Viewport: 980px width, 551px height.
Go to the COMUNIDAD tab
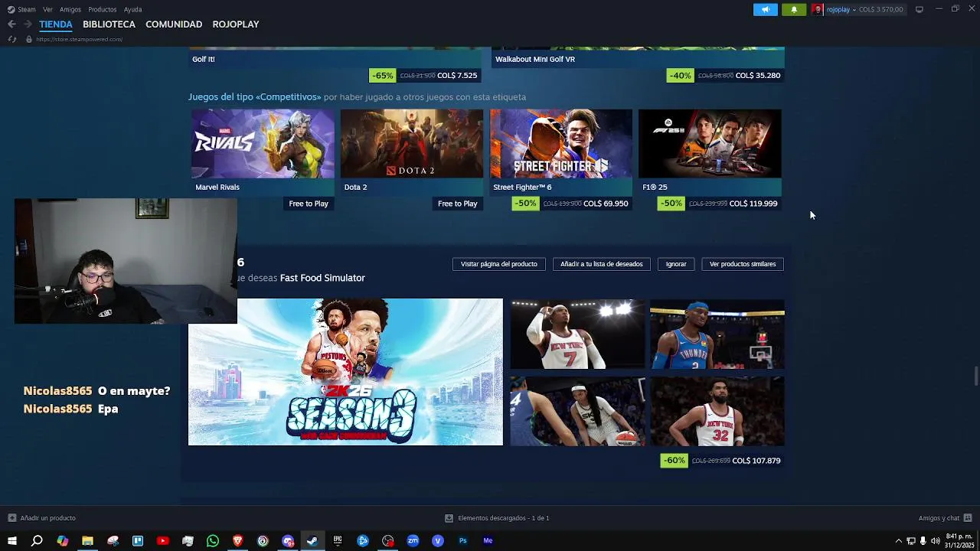[x=174, y=24]
